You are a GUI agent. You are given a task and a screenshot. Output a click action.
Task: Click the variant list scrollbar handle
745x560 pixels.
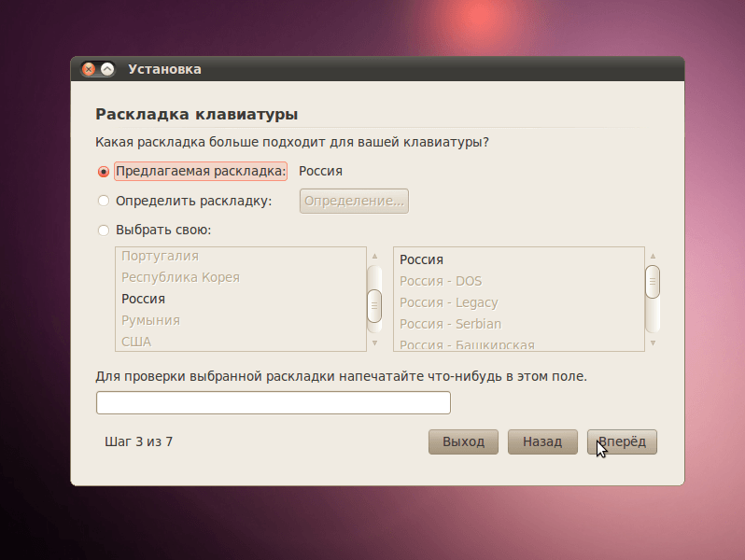coord(653,282)
